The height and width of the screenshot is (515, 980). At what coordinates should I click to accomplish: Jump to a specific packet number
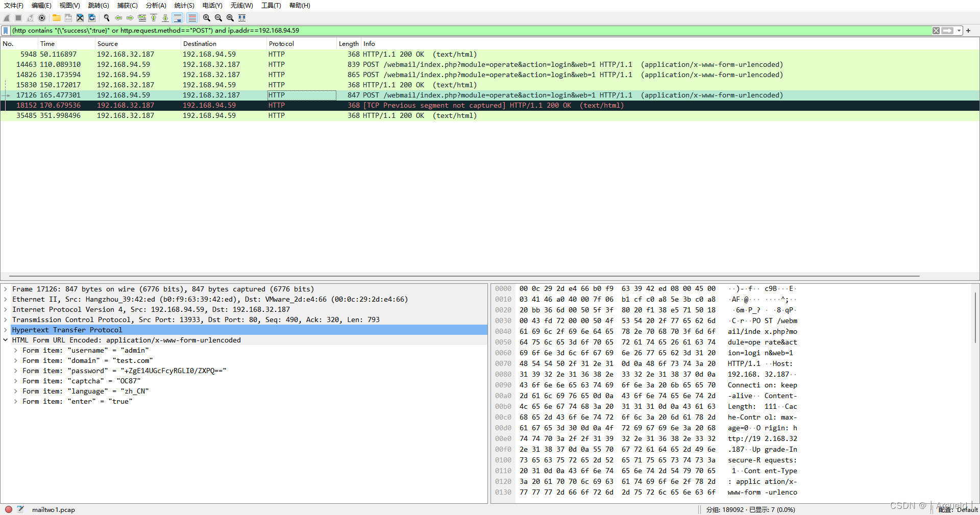[142, 18]
